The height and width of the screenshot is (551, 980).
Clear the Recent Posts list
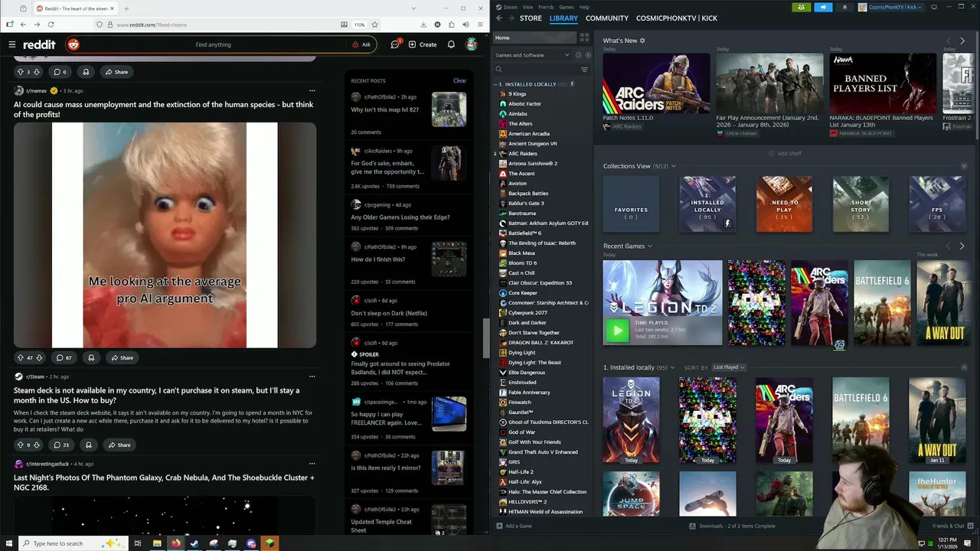coord(459,80)
